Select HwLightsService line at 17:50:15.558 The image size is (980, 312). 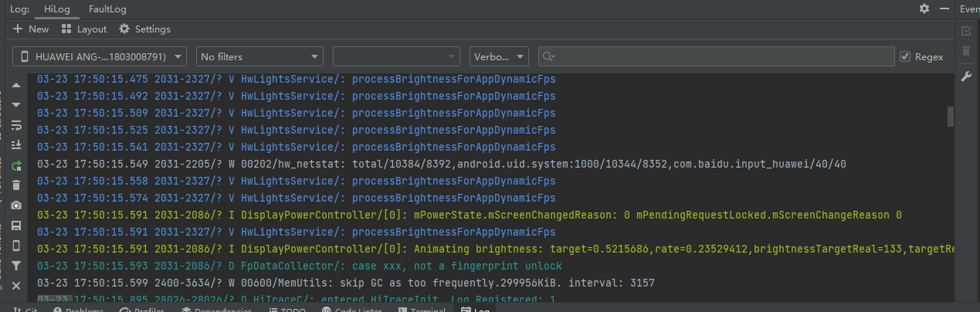[296, 181]
